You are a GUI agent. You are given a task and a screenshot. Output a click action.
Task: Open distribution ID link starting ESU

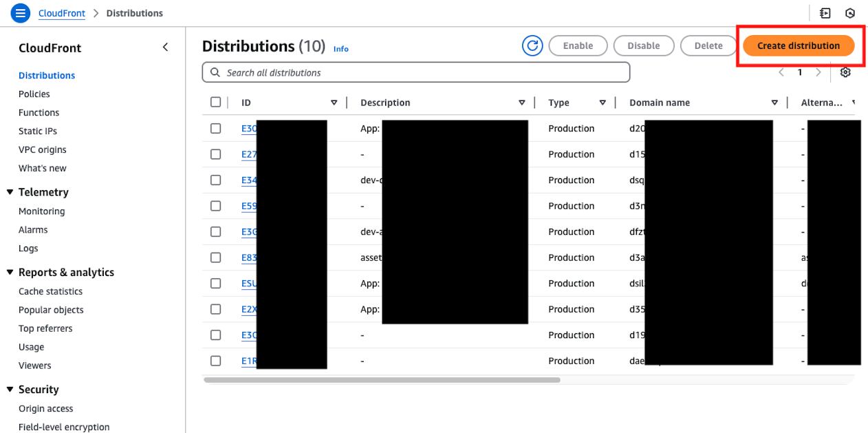click(x=249, y=283)
